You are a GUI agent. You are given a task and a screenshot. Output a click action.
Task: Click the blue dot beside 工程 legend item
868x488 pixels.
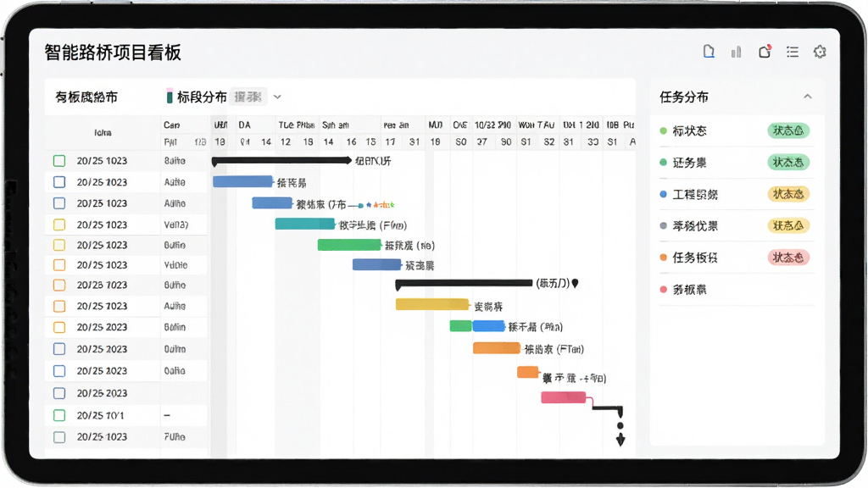point(663,194)
